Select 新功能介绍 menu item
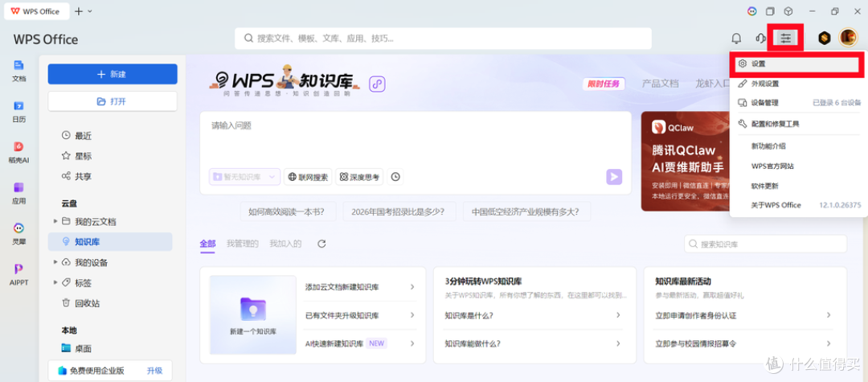The height and width of the screenshot is (382, 868). coord(796,146)
